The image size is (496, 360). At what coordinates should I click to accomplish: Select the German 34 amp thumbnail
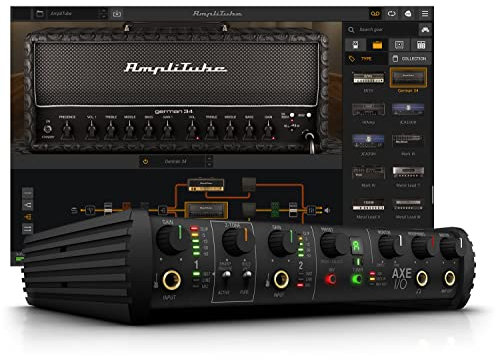click(408, 77)
